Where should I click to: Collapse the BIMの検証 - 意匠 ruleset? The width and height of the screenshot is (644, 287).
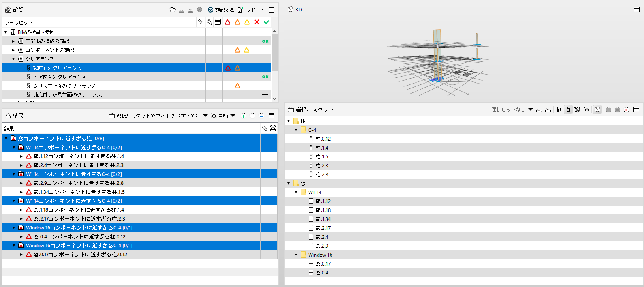tap(6, 32)
